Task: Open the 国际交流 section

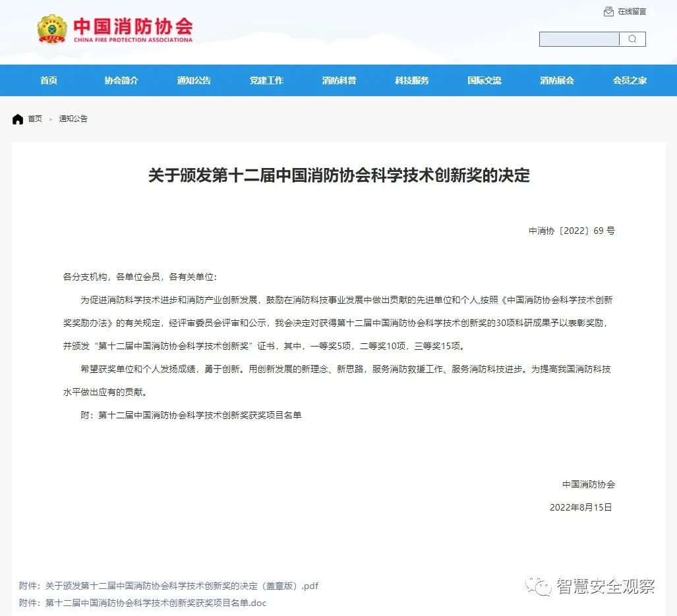Action: pos(484,80)
